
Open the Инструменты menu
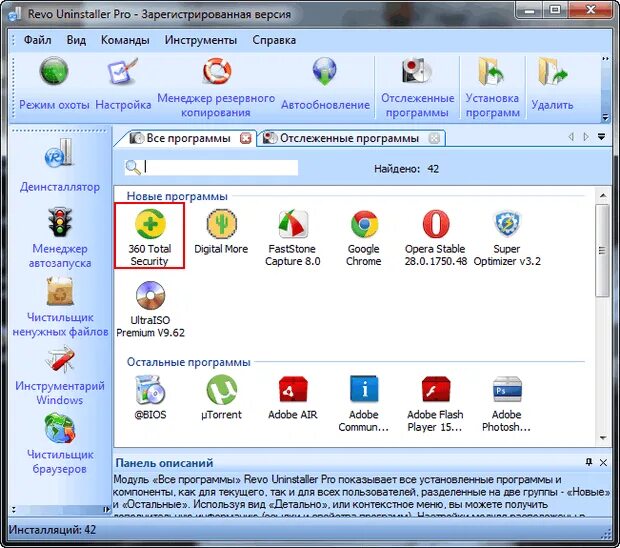[201, 40]
